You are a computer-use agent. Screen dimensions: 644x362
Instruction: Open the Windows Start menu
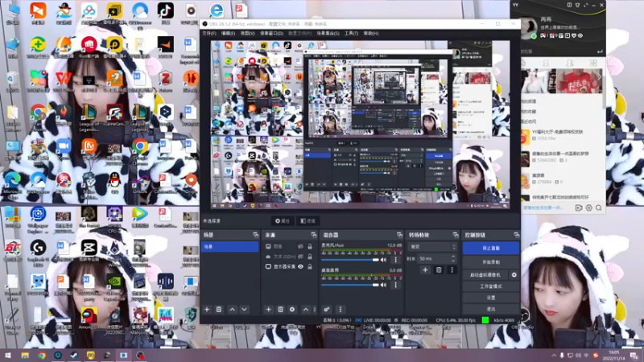tap(8, 356)
